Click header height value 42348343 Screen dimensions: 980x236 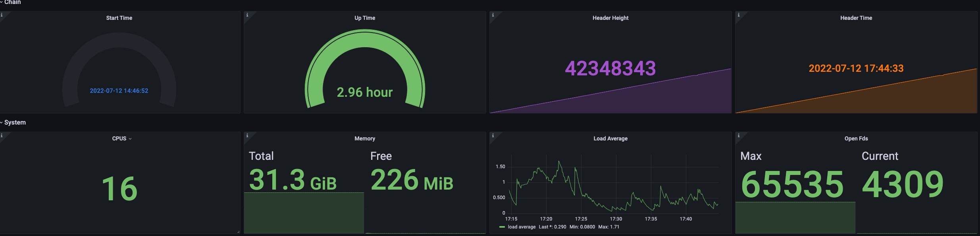pos(610,68)
